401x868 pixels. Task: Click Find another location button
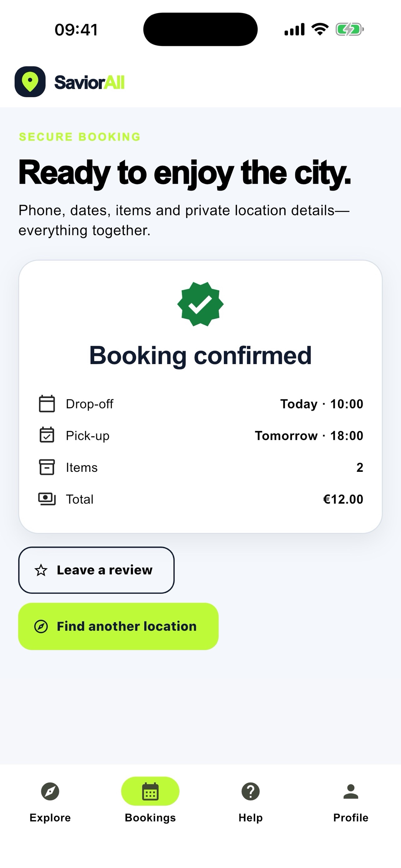[118, 626]
